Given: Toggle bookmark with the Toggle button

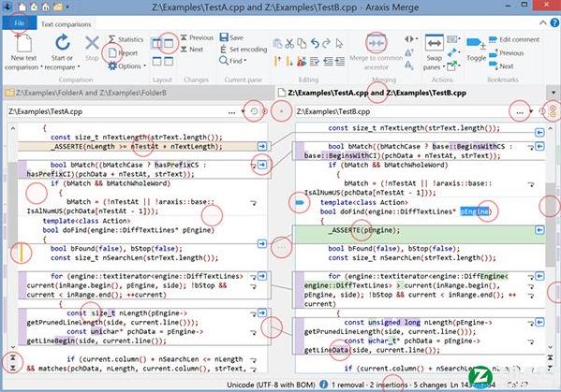Looking at the screenshot, I should point(476,49).
